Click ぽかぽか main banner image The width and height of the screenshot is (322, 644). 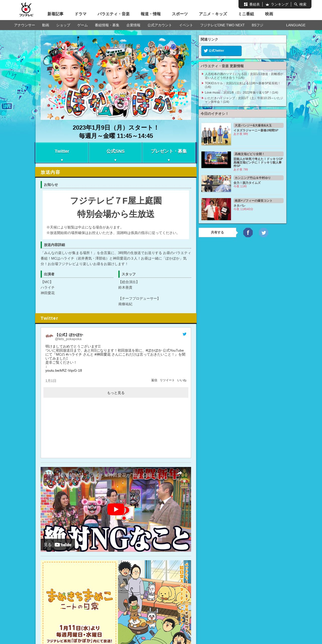click(x=116, y=77)
